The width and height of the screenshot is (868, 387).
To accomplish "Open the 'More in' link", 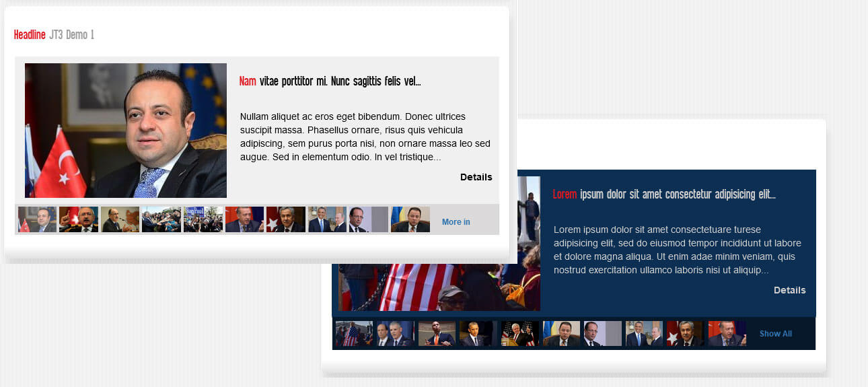I will [456, 222].
